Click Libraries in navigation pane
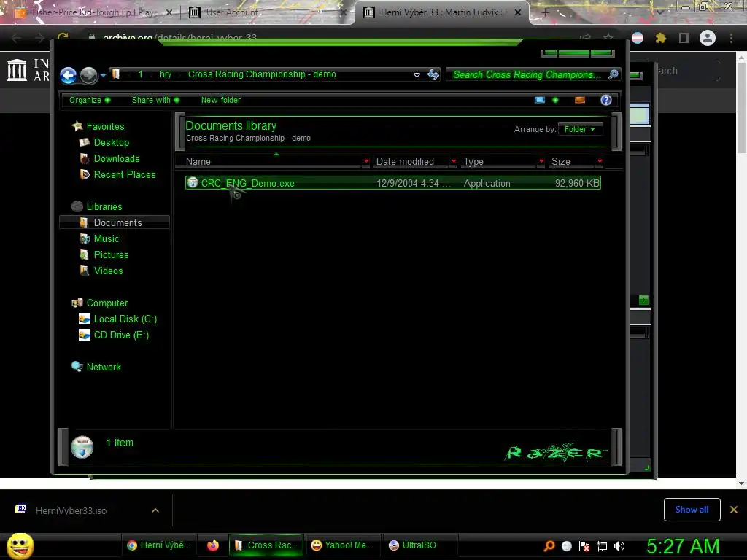 coord(104,206)
